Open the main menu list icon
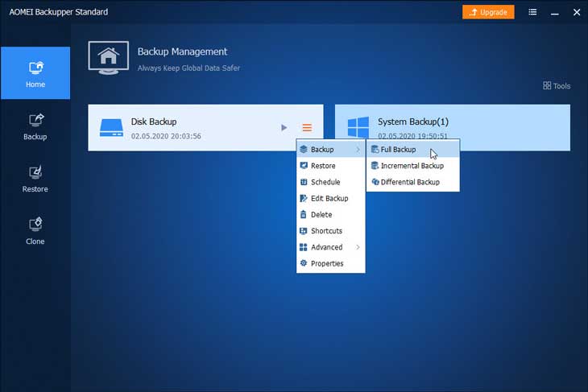This screenshot has height=392, width=588. point(532,12)
